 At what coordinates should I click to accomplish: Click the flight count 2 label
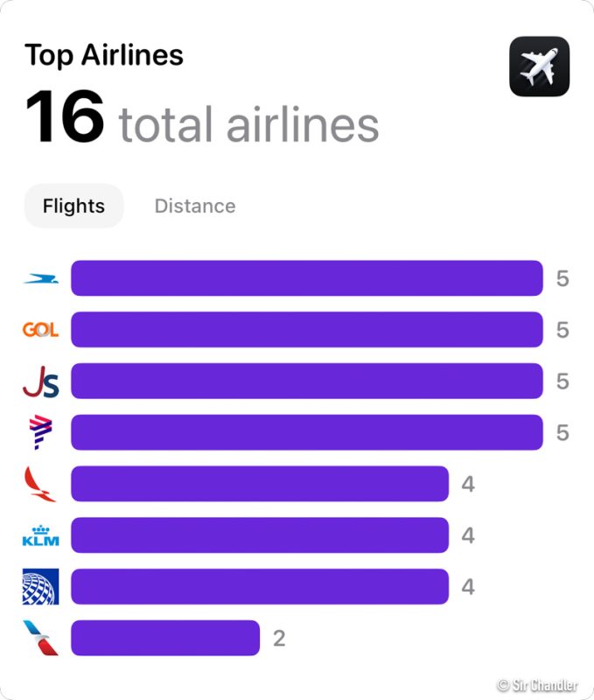(x=279, y=638)
